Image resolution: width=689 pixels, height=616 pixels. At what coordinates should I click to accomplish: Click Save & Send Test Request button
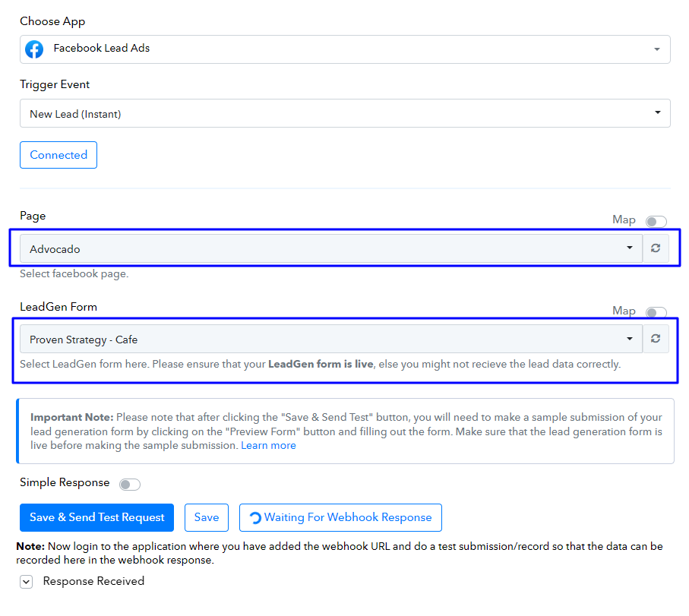(96, 517)
